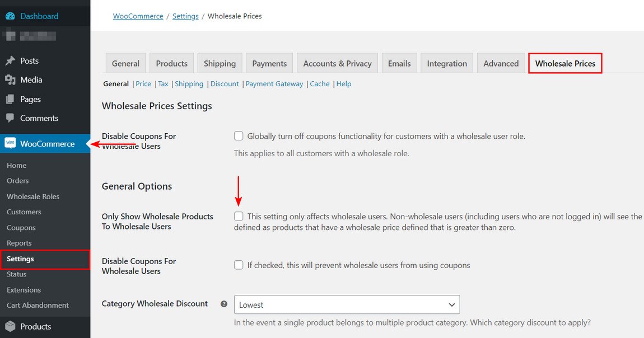The width and height of the screenshot is (644, 338).
Task: Go to WooCommerce Home submenu
Action: [16, 165]
